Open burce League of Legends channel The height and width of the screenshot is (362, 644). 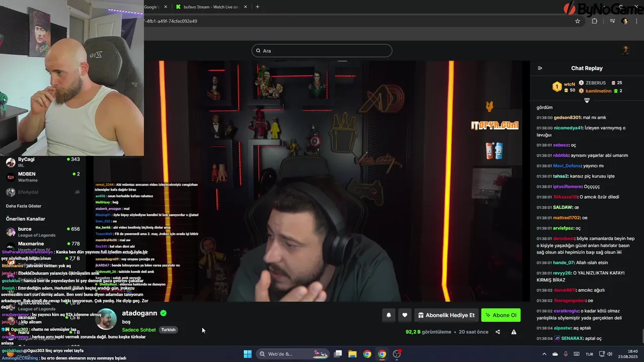coord(43,232)
